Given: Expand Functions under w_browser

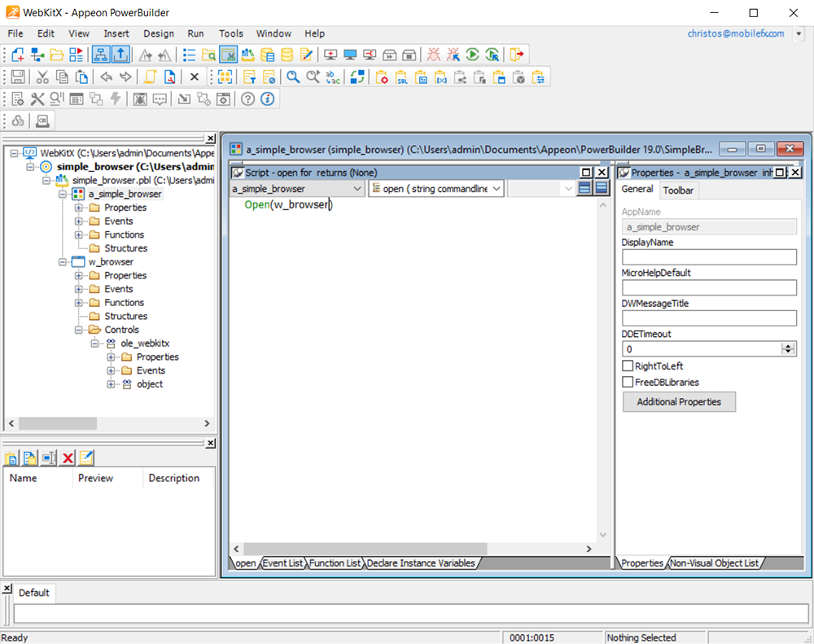Looking at the screenshot, I should click(78, 302).
